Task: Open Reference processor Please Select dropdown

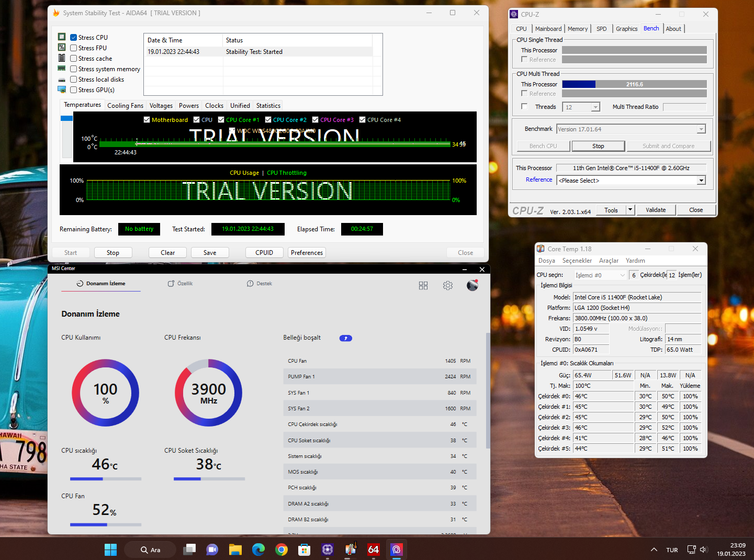Action: (x=701, y=181)
